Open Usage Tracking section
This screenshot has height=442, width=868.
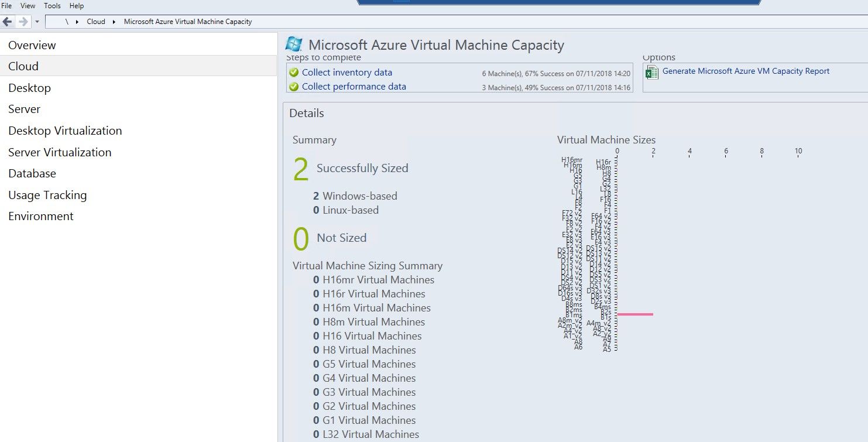coord(138,195)
